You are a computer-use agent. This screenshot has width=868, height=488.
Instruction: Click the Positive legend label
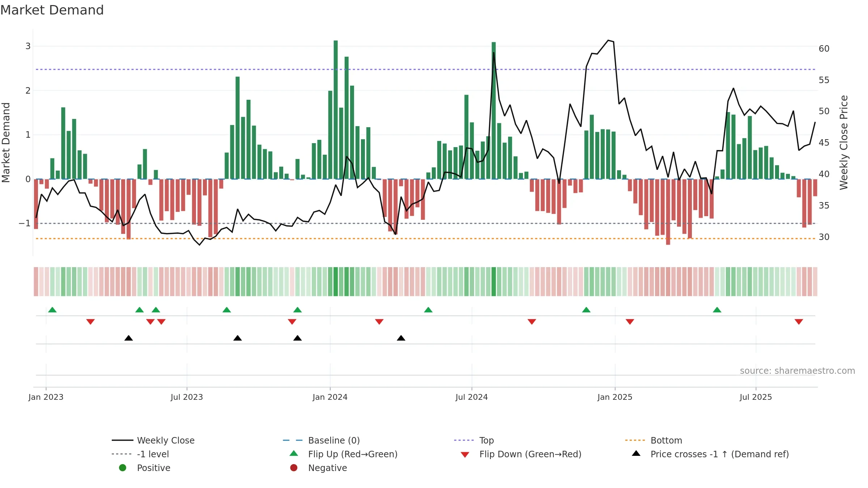(153, 468)
